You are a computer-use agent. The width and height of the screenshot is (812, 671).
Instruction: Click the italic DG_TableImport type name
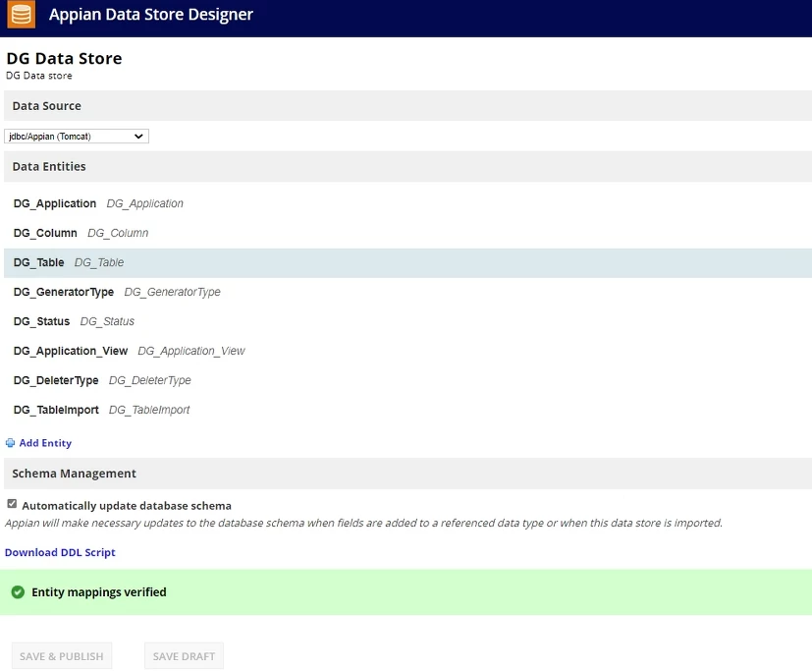pos(149,411)
